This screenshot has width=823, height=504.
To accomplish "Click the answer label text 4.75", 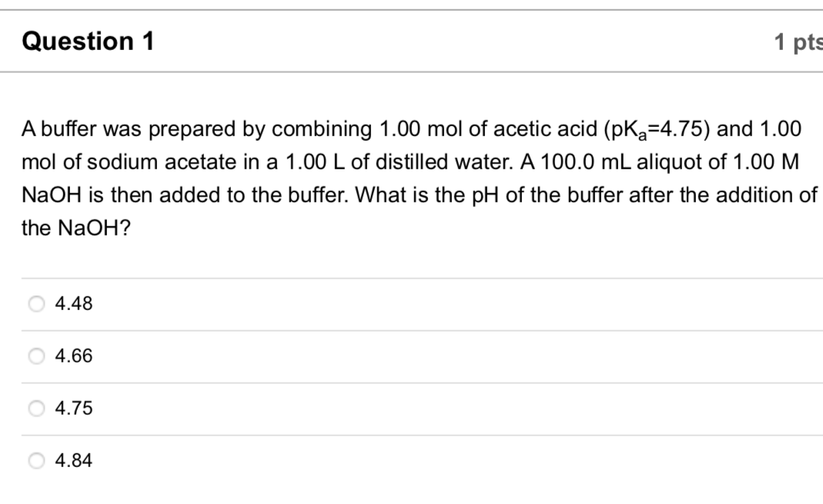I will tap(72, 408).
